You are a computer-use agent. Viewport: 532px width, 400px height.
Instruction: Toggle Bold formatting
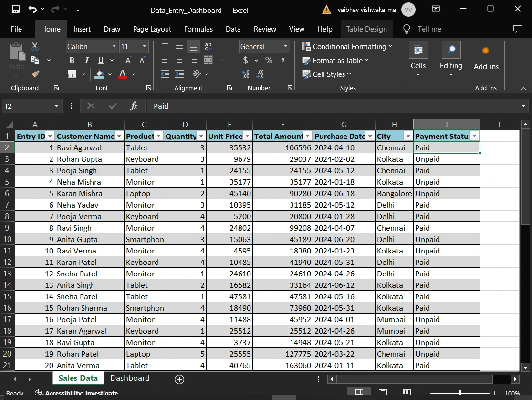click(x=72, y=60)
